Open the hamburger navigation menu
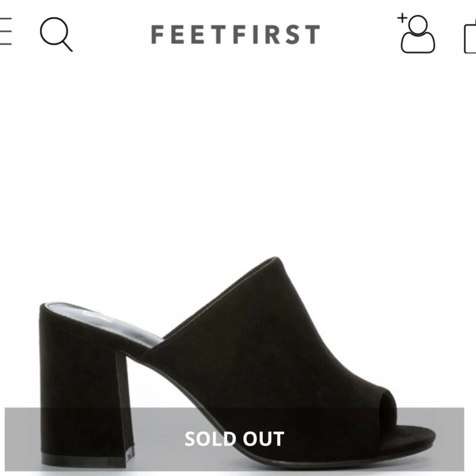The width and height of the screenshot is (476, 476). coord(5,32)
